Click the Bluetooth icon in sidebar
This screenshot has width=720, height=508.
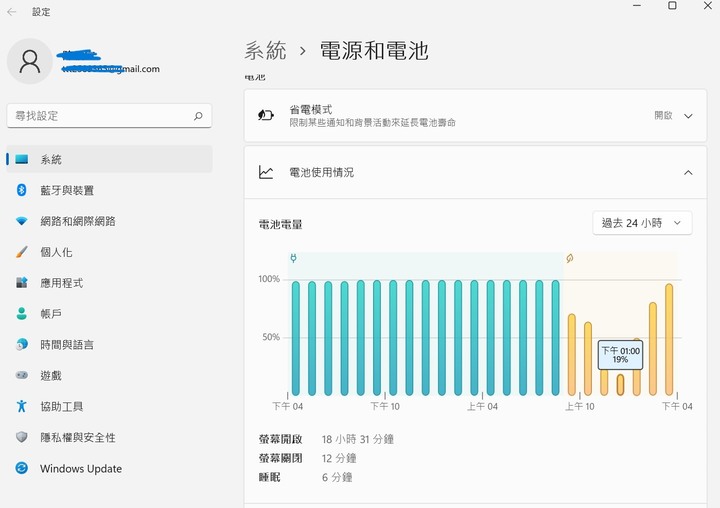(22, 190)
